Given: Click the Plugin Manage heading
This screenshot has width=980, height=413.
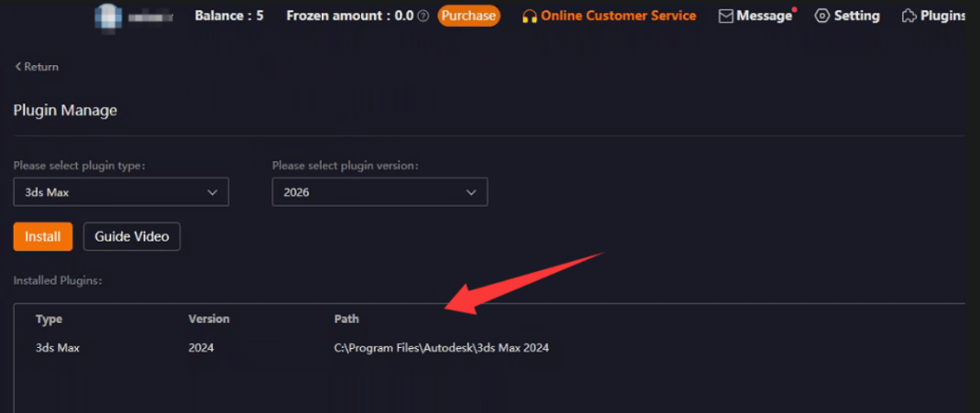Looking at the screenshot, I should point(65,111).
